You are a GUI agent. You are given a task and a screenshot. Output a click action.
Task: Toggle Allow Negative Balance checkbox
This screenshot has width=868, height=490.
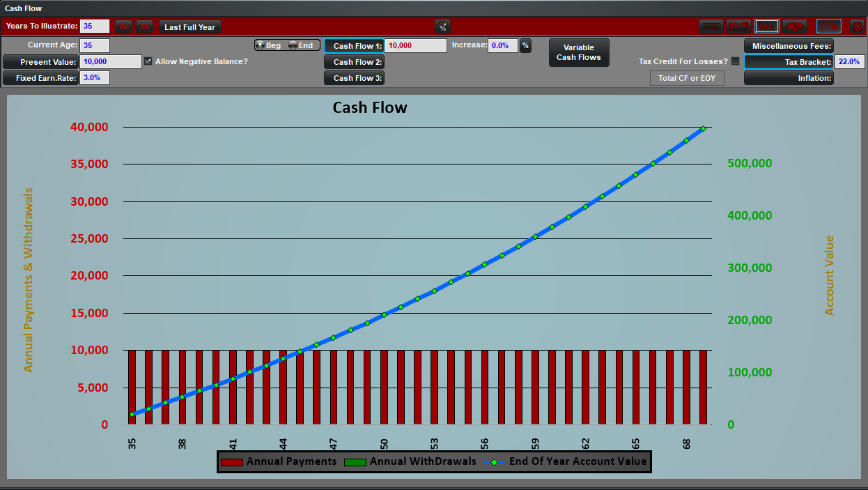click(x=148, y=61)
